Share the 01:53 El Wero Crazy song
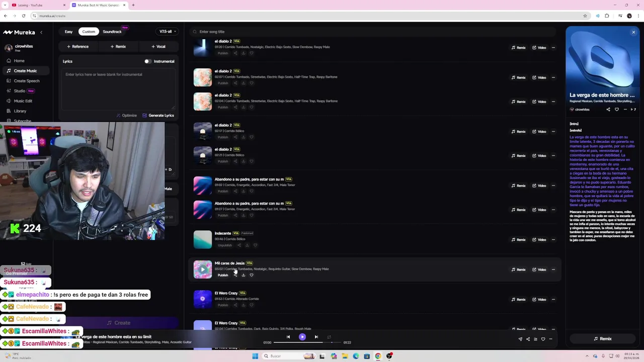 (235, 305)
